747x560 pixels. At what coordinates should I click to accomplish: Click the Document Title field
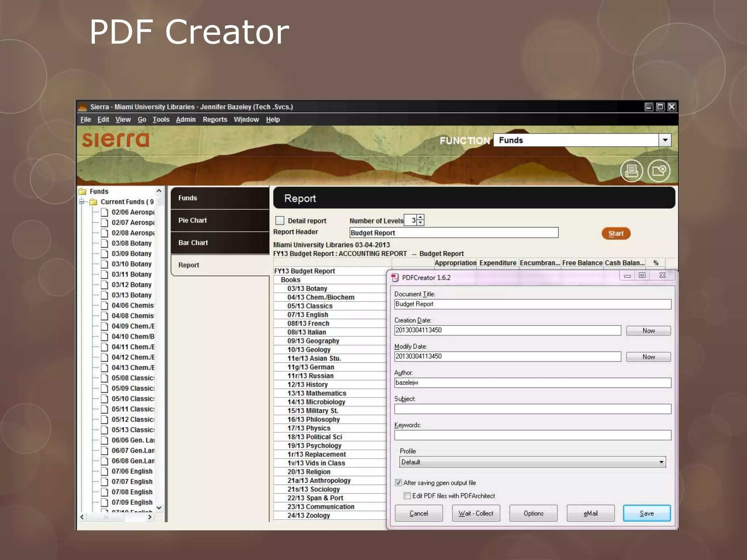click(x=533, y=304)
